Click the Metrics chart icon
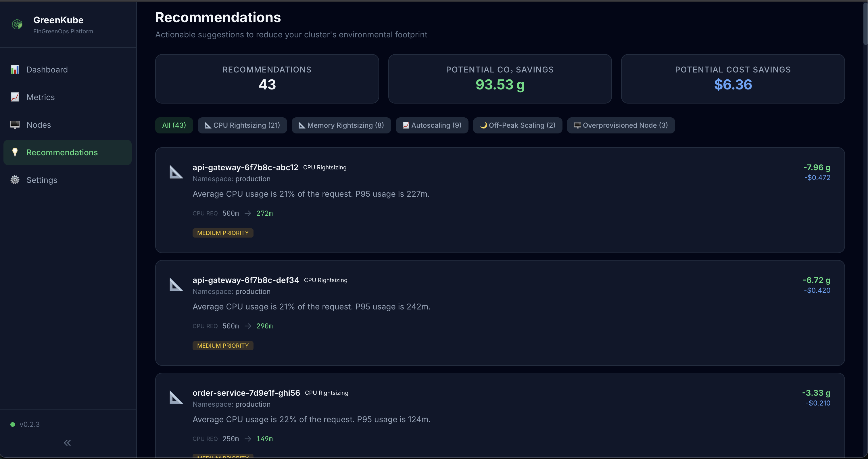This screenshot has height=459, width=868. (15, 97)
